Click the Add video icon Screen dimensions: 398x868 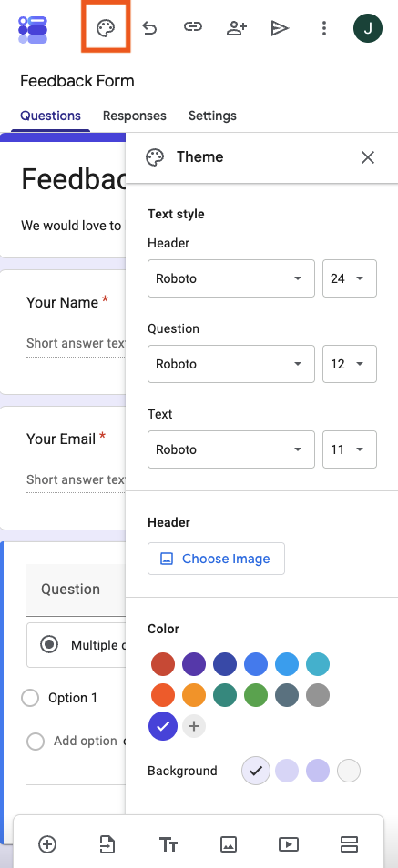(288, 844)
